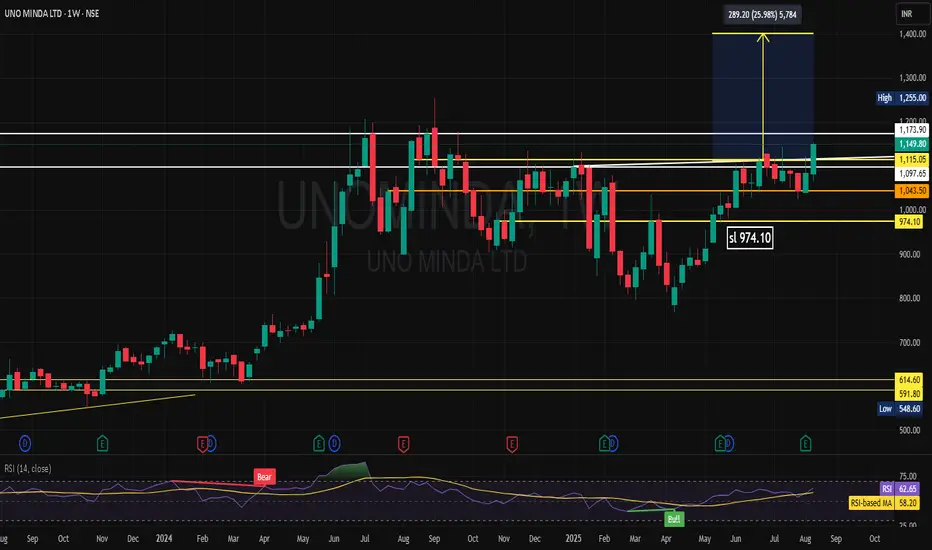
Task: Click the purple RSI 62.65 value label
Action: pyautogui.click(x=900, y=489)
